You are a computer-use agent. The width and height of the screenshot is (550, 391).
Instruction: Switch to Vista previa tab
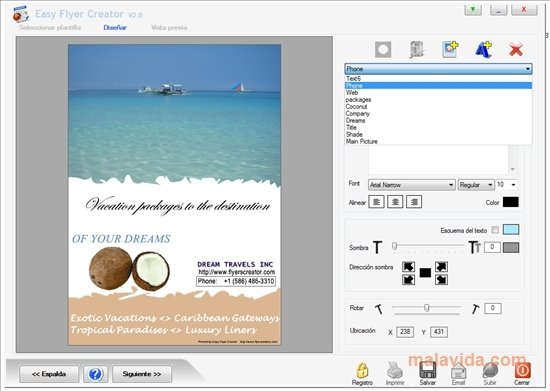[x=169, y=27]
